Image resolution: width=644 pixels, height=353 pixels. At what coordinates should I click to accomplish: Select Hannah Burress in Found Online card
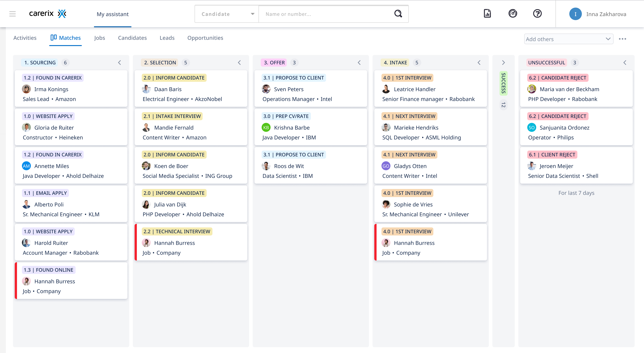point(55,281)
